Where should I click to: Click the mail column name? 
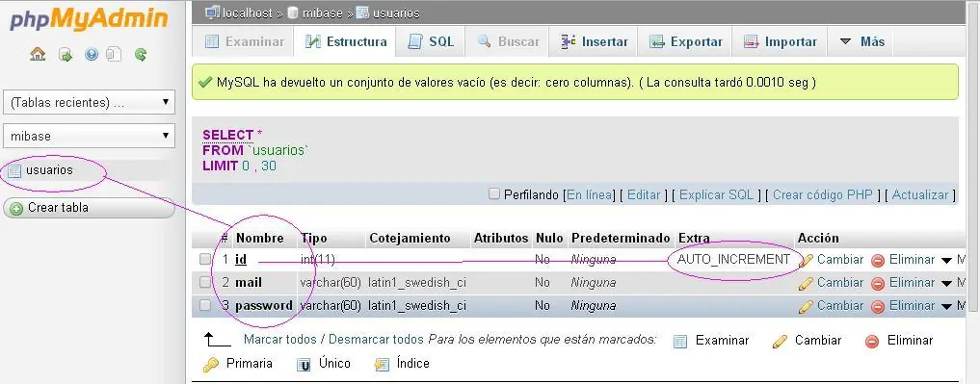pyautogui.click(x=248, y=283)
